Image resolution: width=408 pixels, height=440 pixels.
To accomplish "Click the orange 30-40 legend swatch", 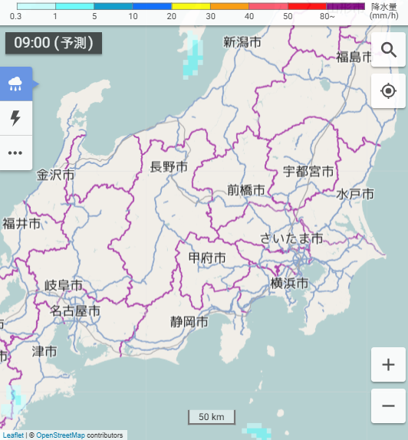I will point(230,6).
